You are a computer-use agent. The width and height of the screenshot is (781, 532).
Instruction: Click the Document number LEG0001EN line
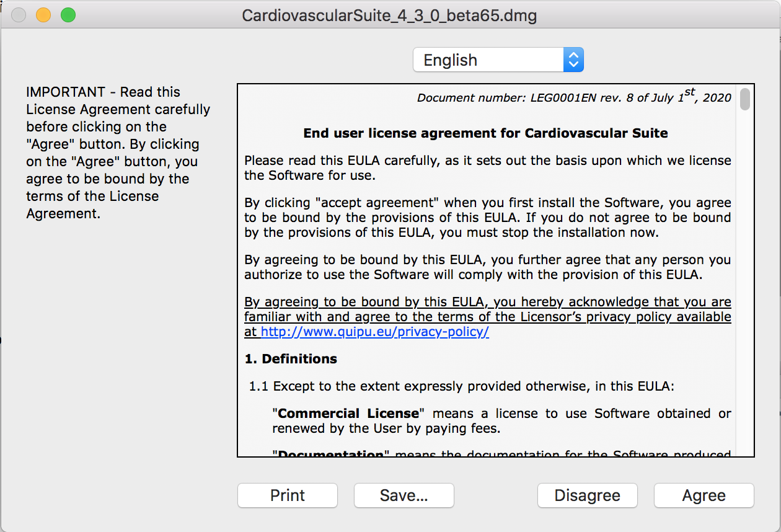573,97
